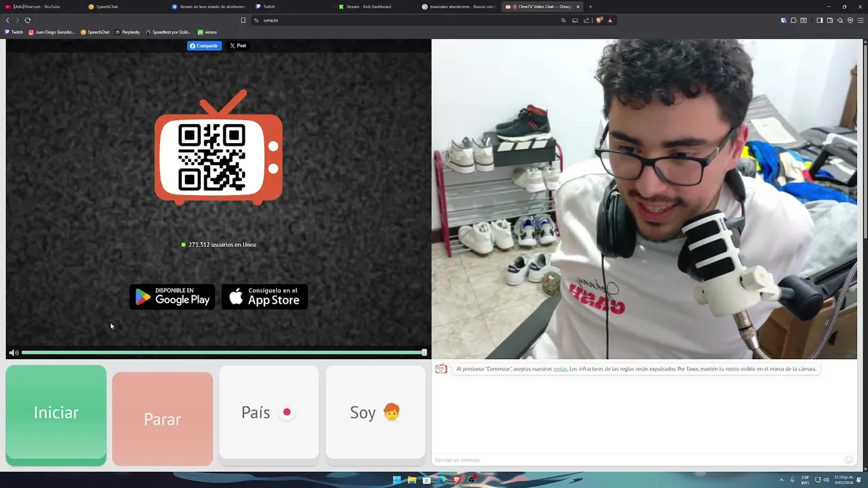Open a new browser tab
This screenshot has width=868, height=488.
click(x=590, y=7)
